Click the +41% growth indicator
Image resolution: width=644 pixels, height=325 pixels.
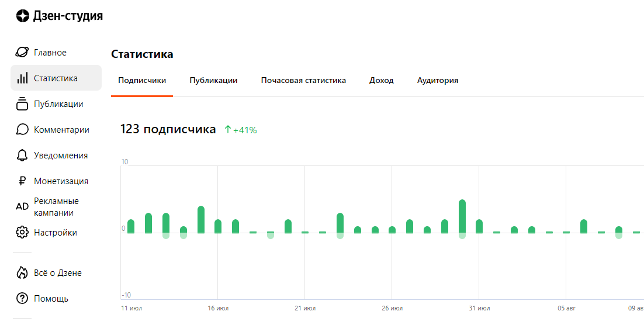(241, 130)
